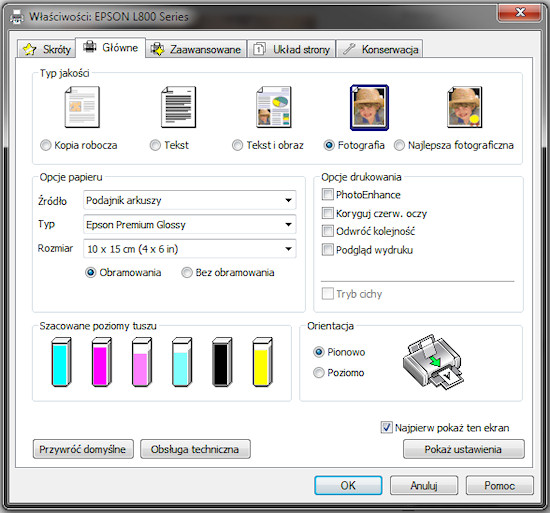The height and width of the screenshot is (513, 550).
Task: Open the Źródło paper source dropdown
Action: (190, 200)
